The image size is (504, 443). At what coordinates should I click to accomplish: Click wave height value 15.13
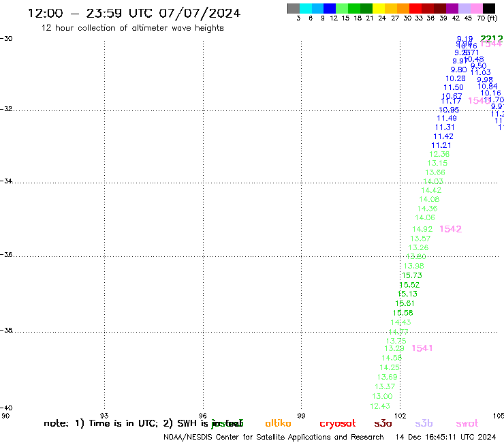point(407,294)
